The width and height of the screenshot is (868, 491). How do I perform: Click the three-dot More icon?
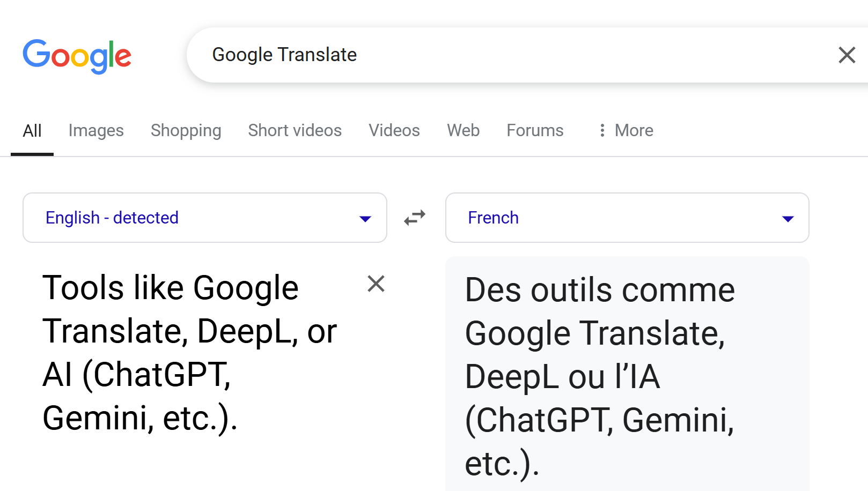pyautogui.click(x=602, y=130)
